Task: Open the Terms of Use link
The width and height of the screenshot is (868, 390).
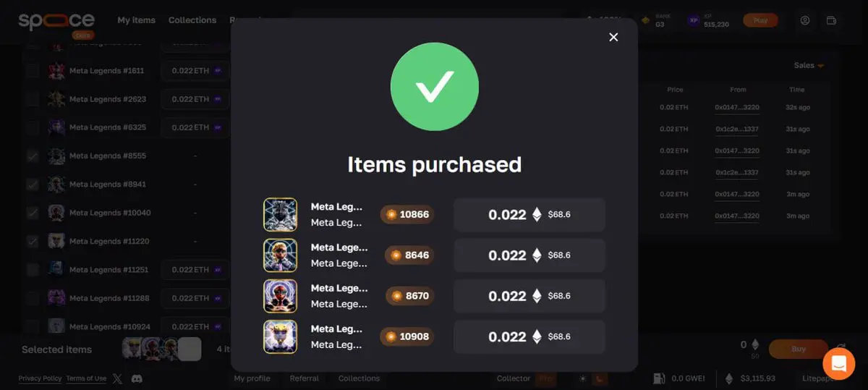Action: [x=86, y=378]
